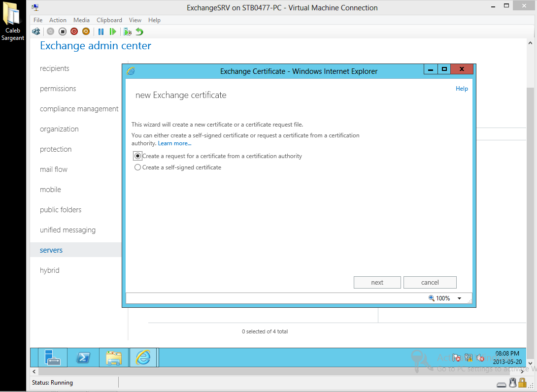Click the 0 selected of 4 total text
Image resolution: width=537 pixels, height=392 pixels.
[x=265, y=331]
